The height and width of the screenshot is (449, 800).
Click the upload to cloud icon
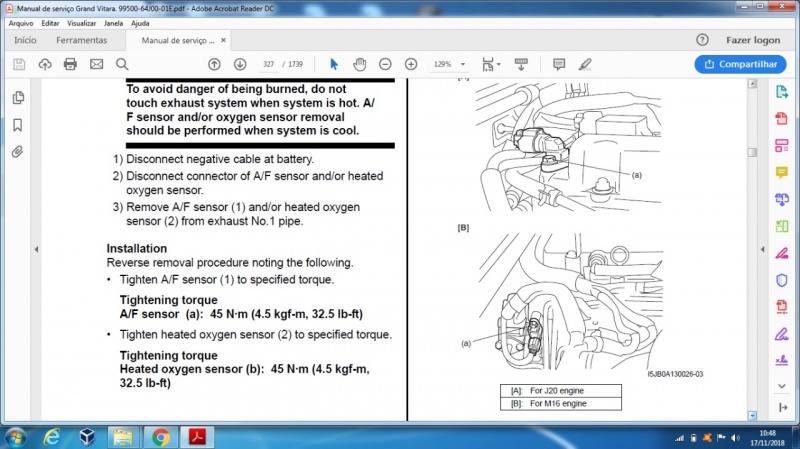click(x=45, y=64)
